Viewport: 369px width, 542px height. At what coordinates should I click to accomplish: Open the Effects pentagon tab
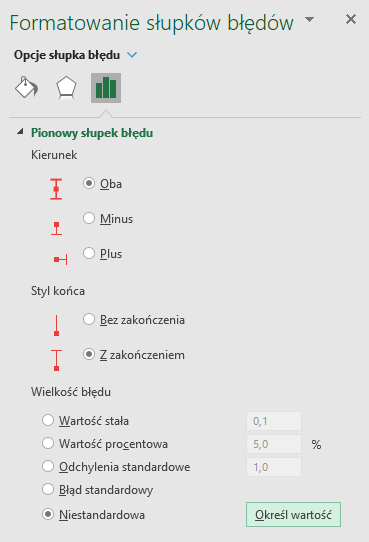(66, 88)
